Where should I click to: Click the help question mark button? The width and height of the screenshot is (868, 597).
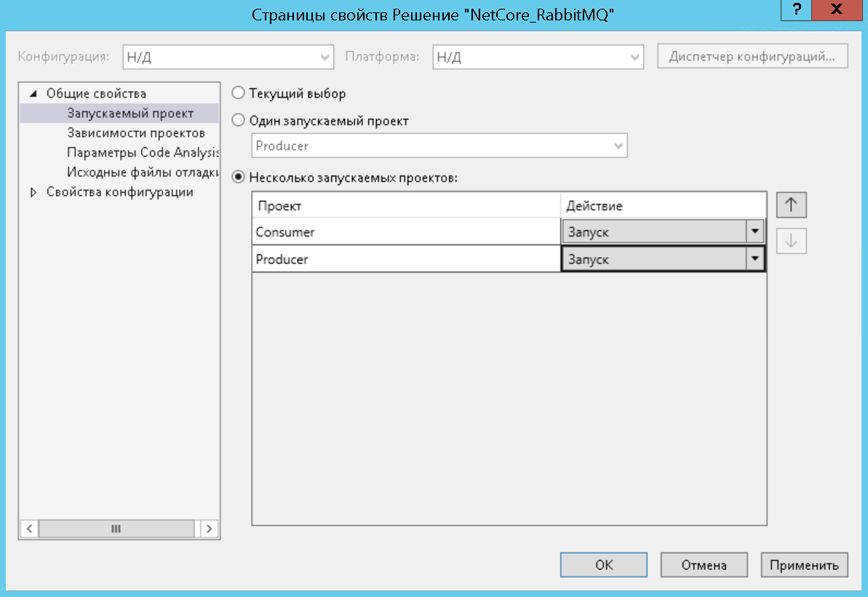(798, 9)
